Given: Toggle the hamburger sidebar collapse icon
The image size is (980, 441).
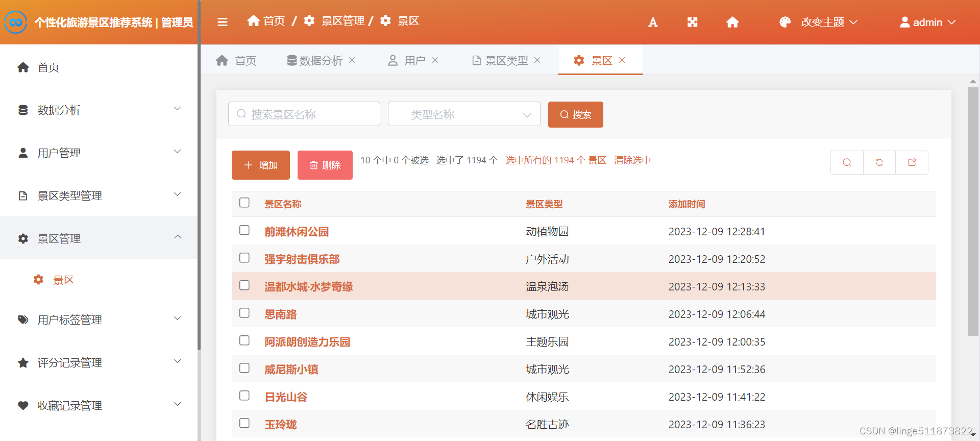Looking at the screenshot, I should (223, 22).
